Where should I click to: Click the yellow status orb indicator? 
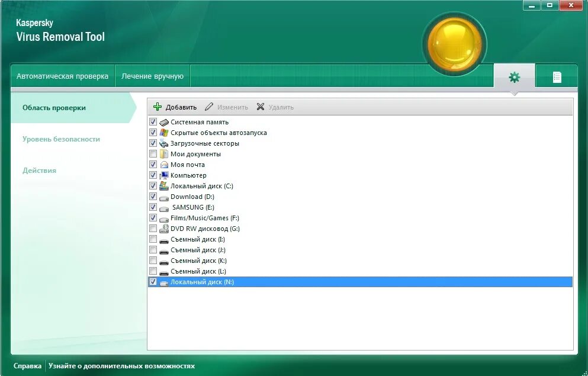[455, 44]
